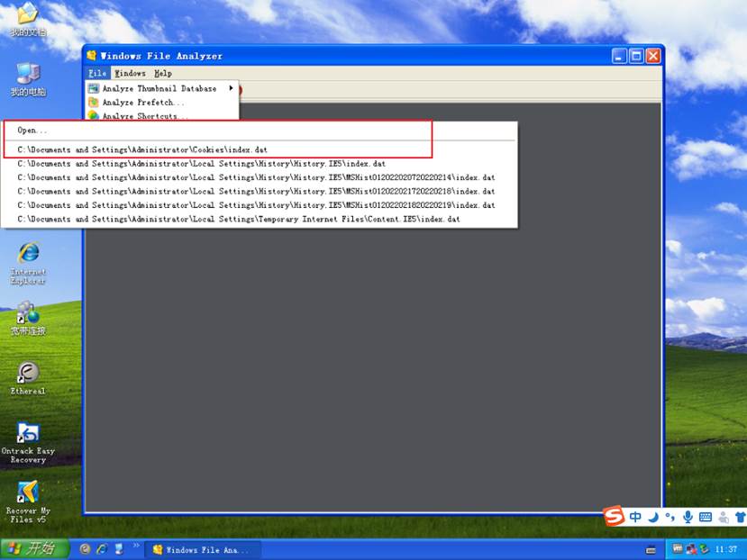
Task: Open recent Temporary Internet Files Content.IE5 index.dat
Action: (260, 219)
